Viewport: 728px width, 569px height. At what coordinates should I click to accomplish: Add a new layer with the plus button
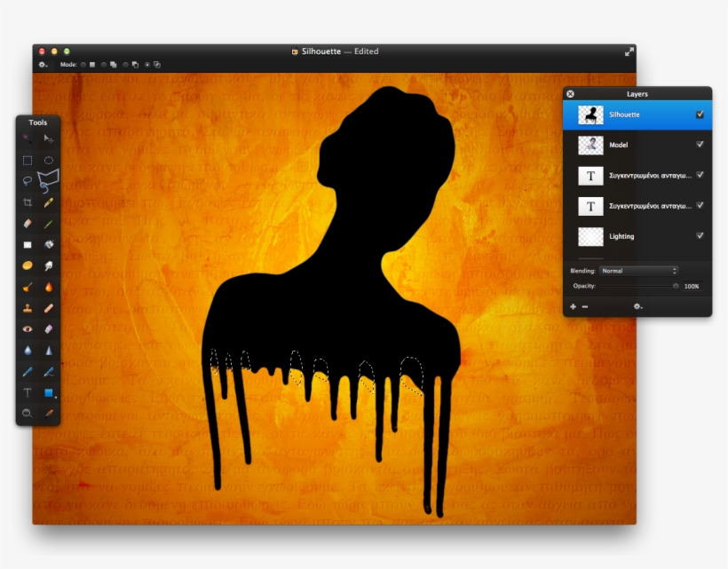pos(573,307)
